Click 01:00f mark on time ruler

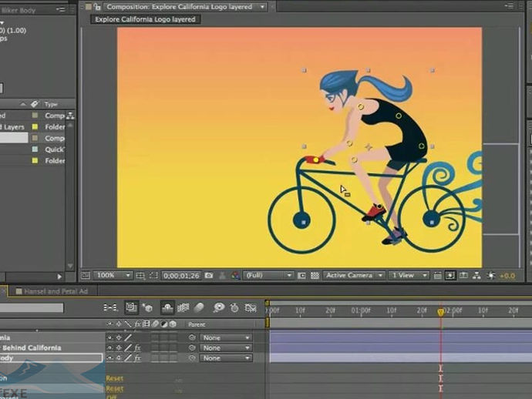pos(360,310)
